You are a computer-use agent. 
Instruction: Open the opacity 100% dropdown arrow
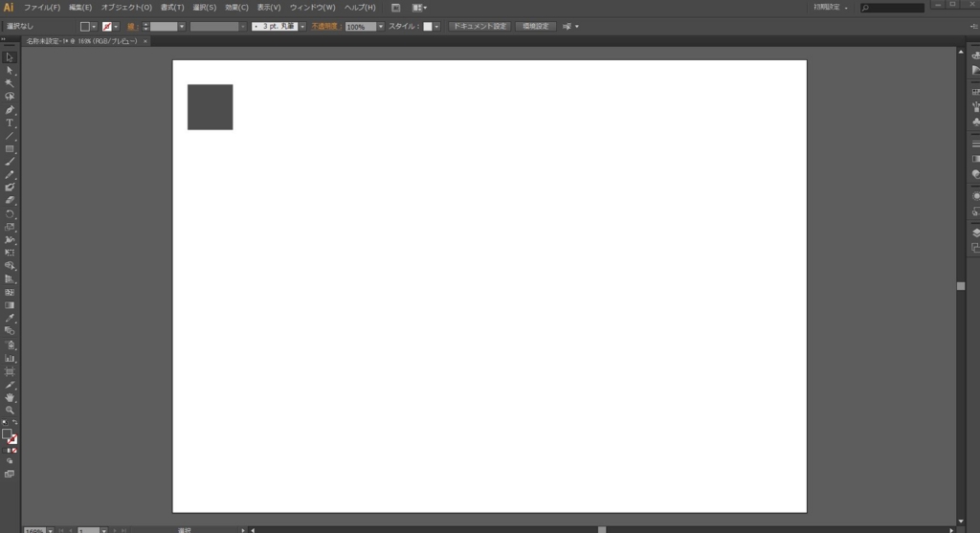[380, 27]
